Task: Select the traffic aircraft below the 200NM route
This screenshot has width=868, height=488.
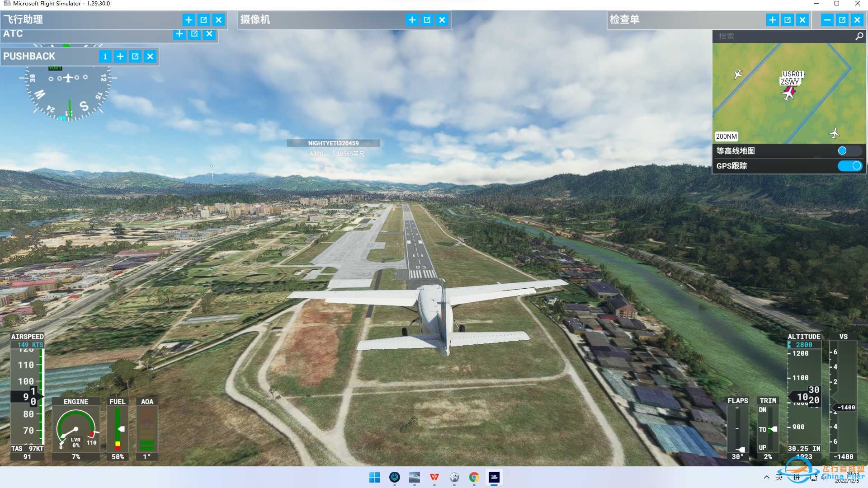Action: pos(835,133)
